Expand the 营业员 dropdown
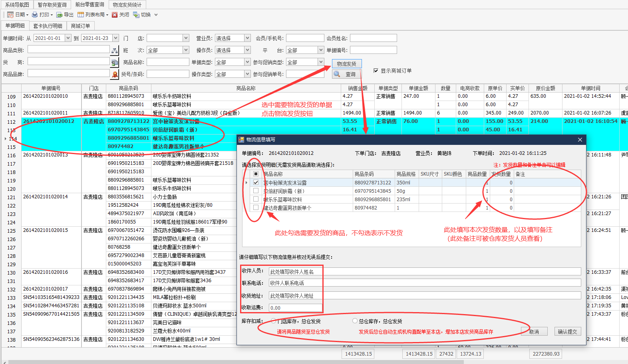 pyautogui.click(x=247, y=38)
